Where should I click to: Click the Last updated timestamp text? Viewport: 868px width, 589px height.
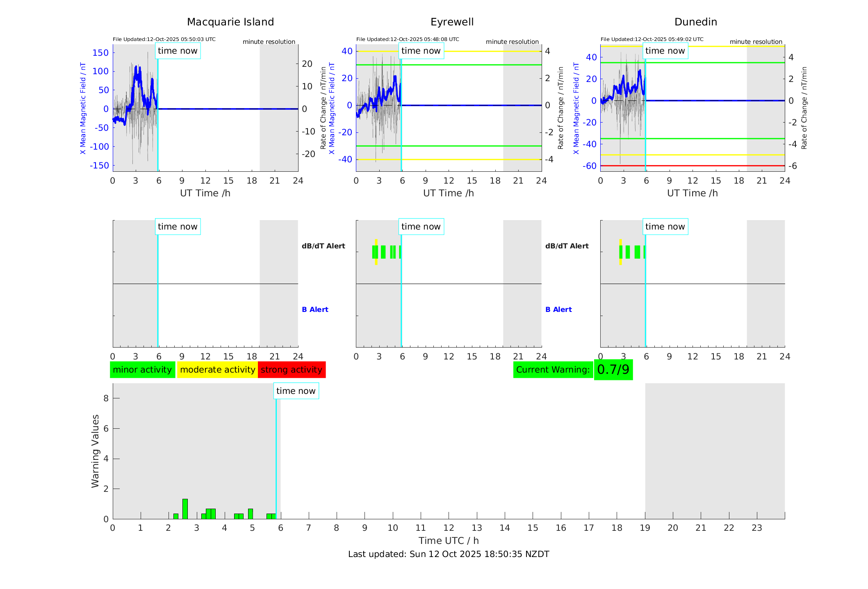(449, 554)
